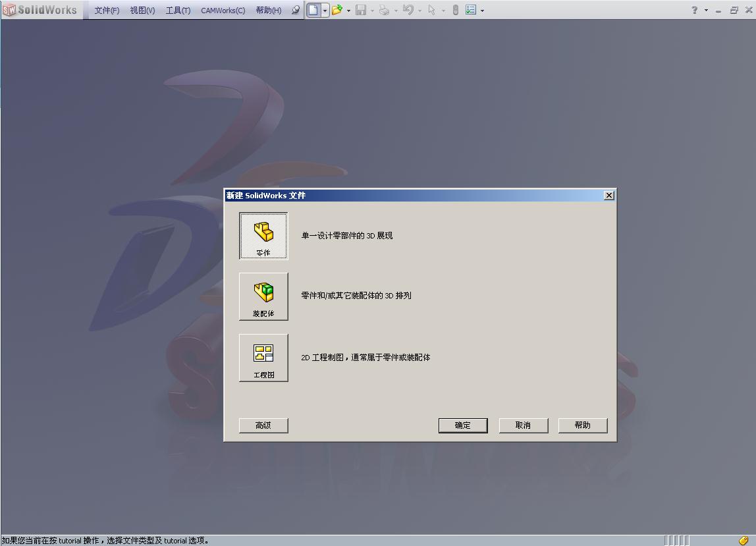Screen dimensions: 756x546
Task: Click the 帮助 button in the dialog
Action: 583,425
